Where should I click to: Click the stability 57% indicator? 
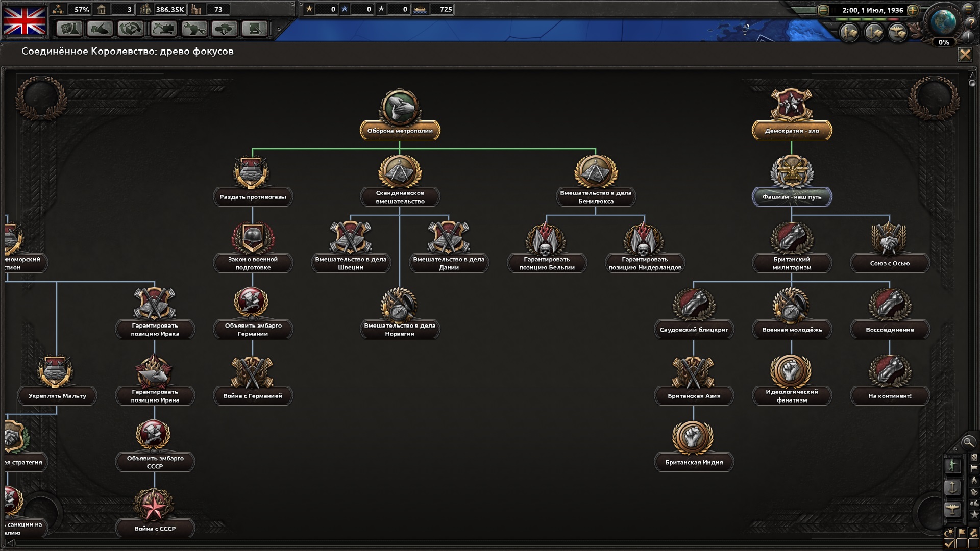pos(71,9)
